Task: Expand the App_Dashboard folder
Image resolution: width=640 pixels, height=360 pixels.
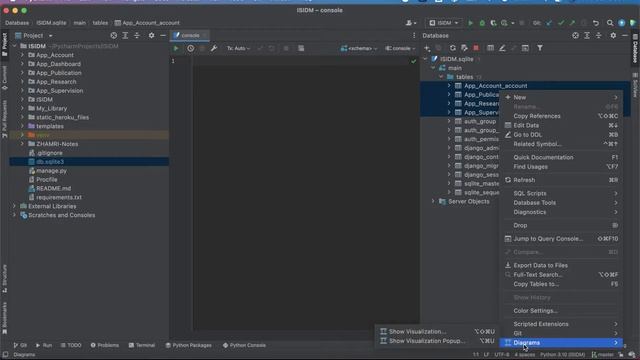Action: [x=22, y=64]
